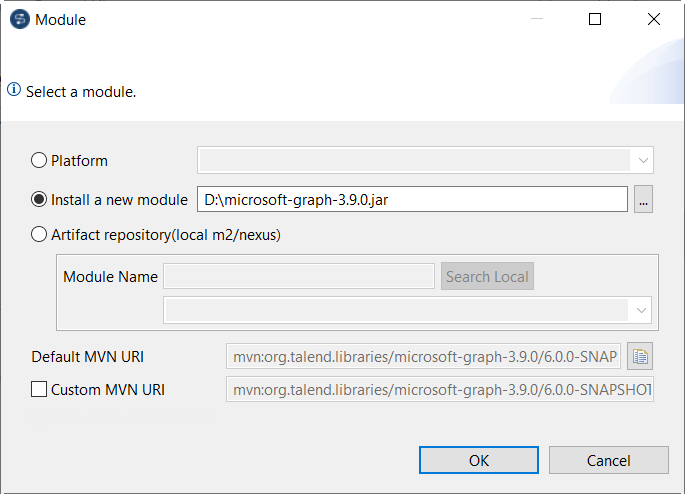Maximize the Module dialog window

click(x=595, y=19)
